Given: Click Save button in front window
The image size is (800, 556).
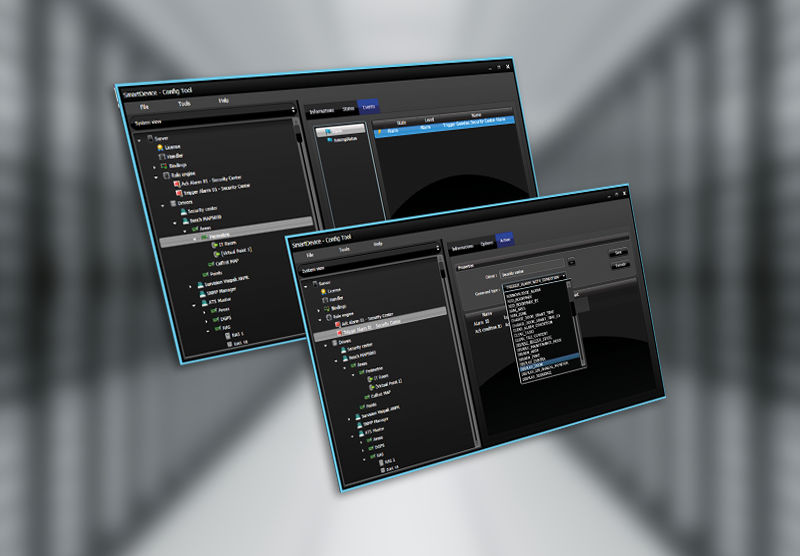Looking at the screenshot, I should point(618,253).
